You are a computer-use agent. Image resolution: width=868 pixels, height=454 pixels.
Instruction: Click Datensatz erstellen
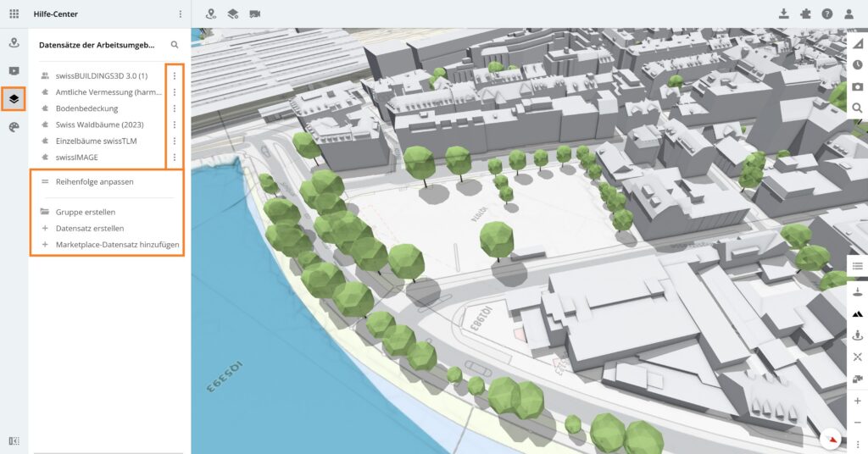89,229
